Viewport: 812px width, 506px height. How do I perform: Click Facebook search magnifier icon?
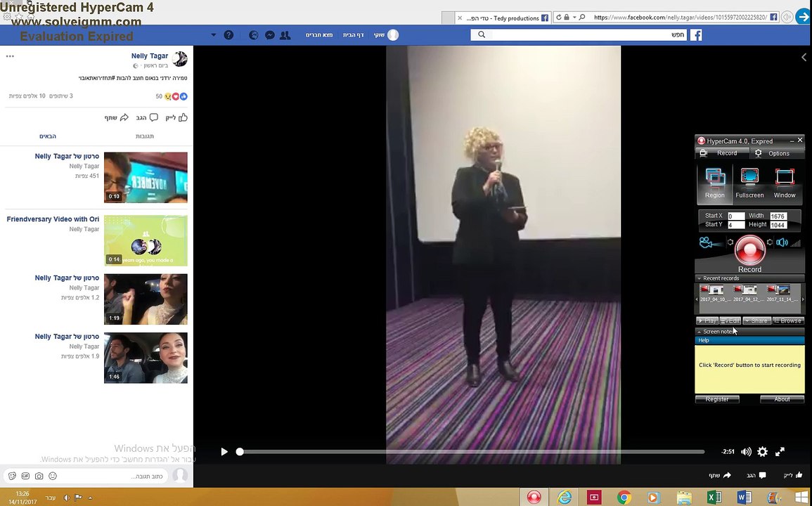click(482, 34)
